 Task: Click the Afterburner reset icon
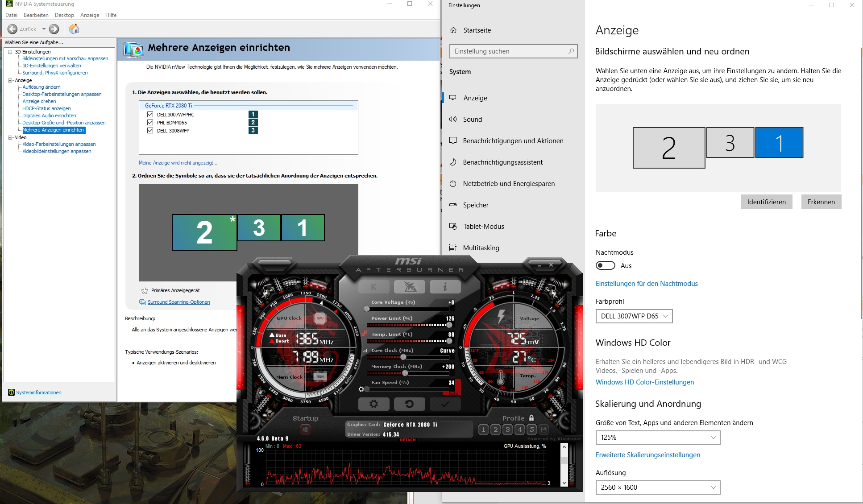[x=410, y=404]
